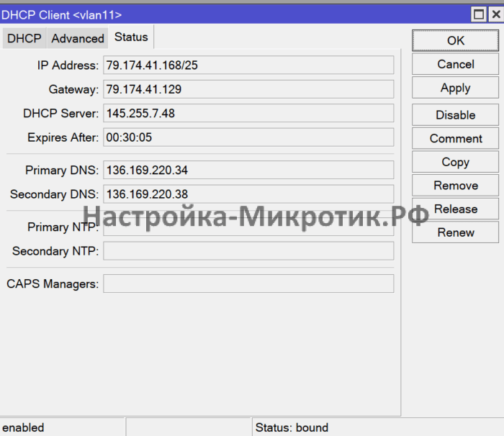Disable the vlan11 DHCP client

(x=455, y=114)
